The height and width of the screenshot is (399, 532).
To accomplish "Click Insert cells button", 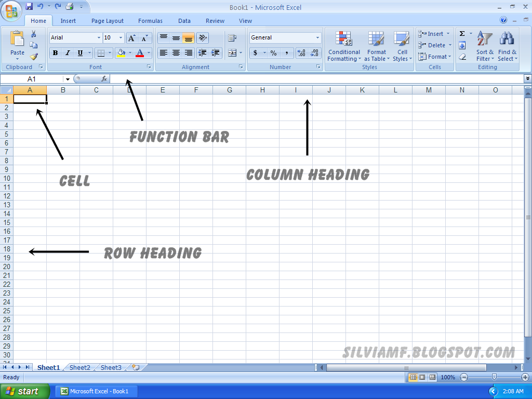I will (x=435, y=34).
